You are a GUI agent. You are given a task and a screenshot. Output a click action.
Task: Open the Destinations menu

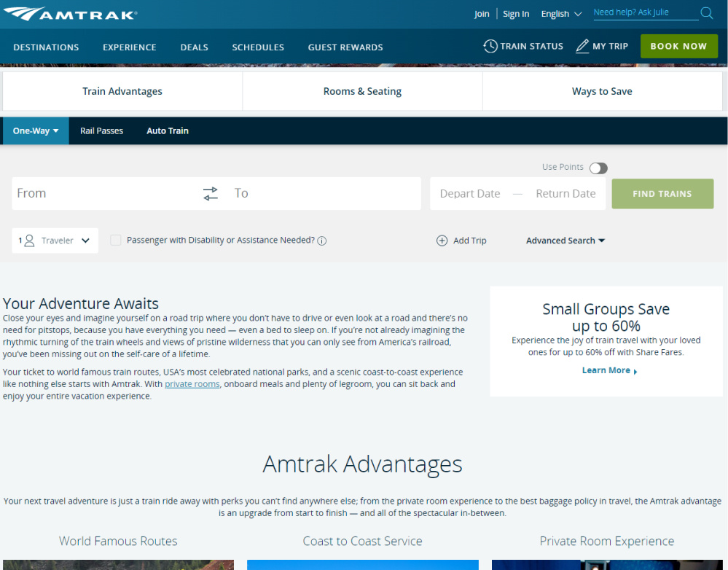point(46,47)
